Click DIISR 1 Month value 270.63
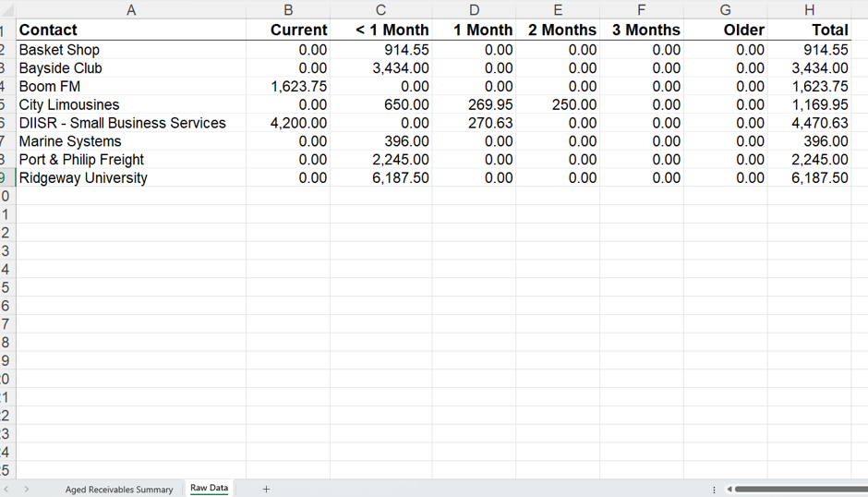The width and height of the screenshot is (868, 497). [x=474, y=123]
